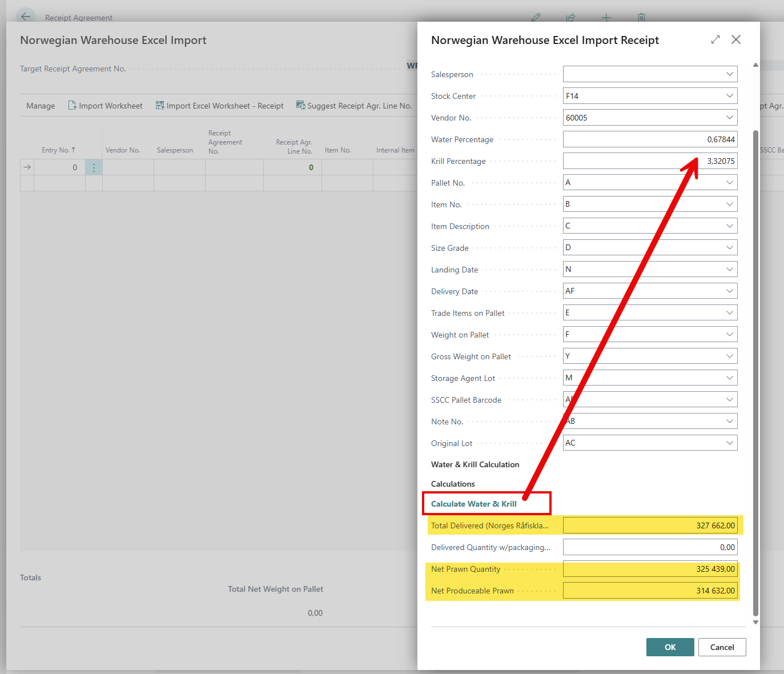Click the back arrow icon

click(26, 17)
